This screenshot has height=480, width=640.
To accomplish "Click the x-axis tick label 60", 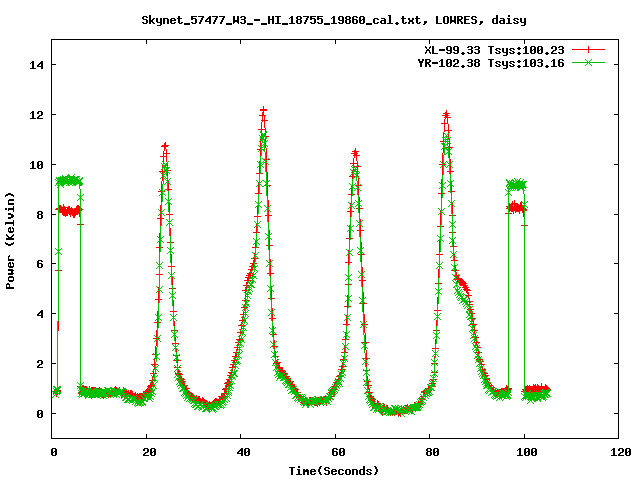I will coord(335,452).
